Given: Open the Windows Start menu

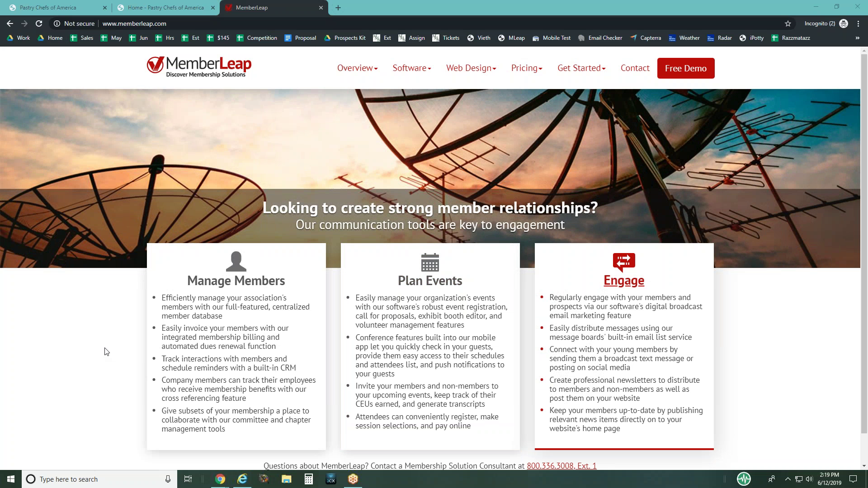Looking at the screenshot, I should click(x=11, y=479).
